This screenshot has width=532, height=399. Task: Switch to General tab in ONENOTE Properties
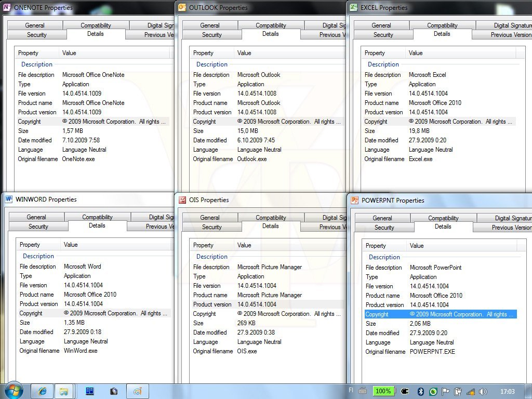[35, 25]
